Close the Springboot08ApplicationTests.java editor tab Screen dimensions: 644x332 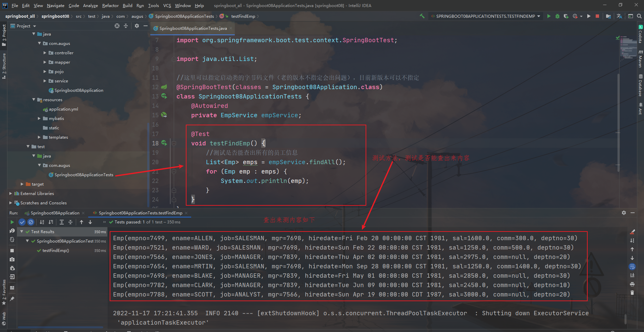tap(231, 28)
